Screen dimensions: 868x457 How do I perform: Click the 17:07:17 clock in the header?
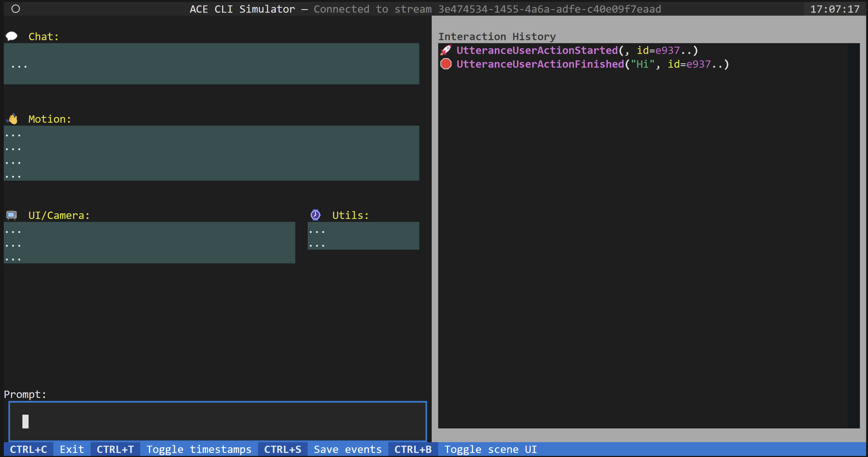click(835, 9)
